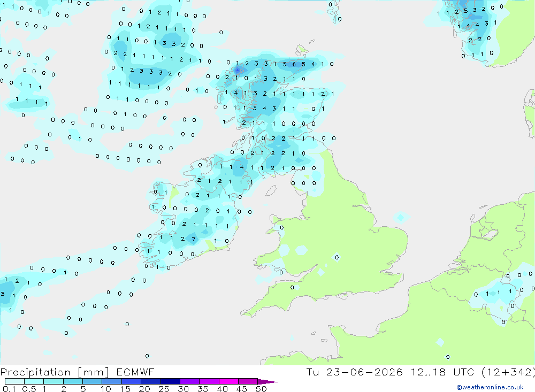Select the 20–25 mm dark navy legend swatch
The width and height of the screenshot is (535, 392).
pos(151,381)
